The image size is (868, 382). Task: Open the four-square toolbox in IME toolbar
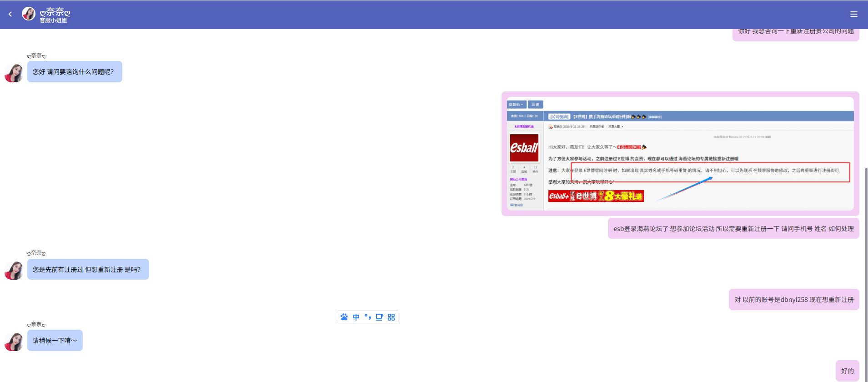(391, 317)
